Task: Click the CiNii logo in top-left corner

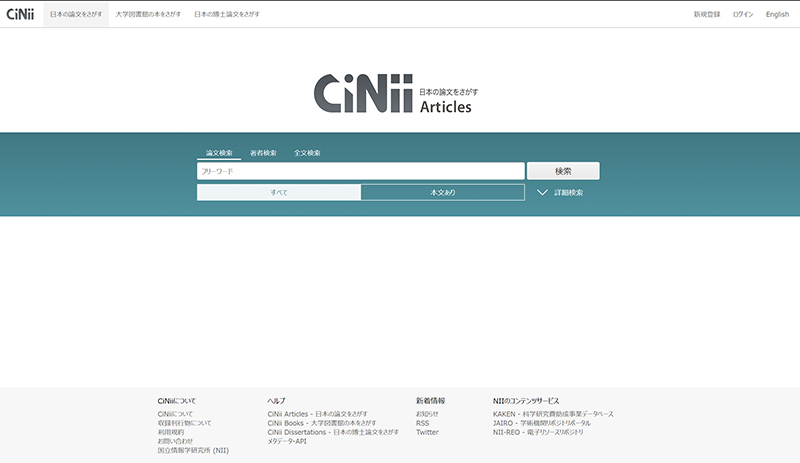Action: tap(20, 14)
